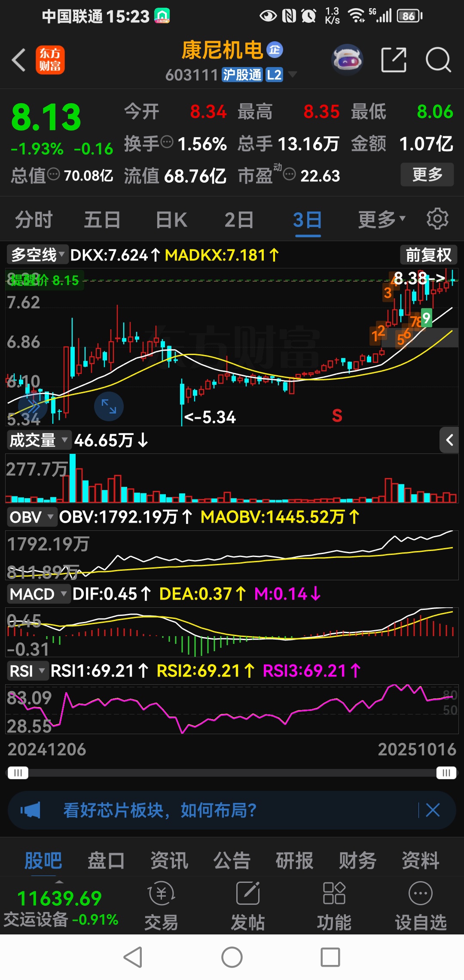This screenshot has width=464, height=980.
Task: Tap the info icon next to 换手
Action: pos(167,141)
